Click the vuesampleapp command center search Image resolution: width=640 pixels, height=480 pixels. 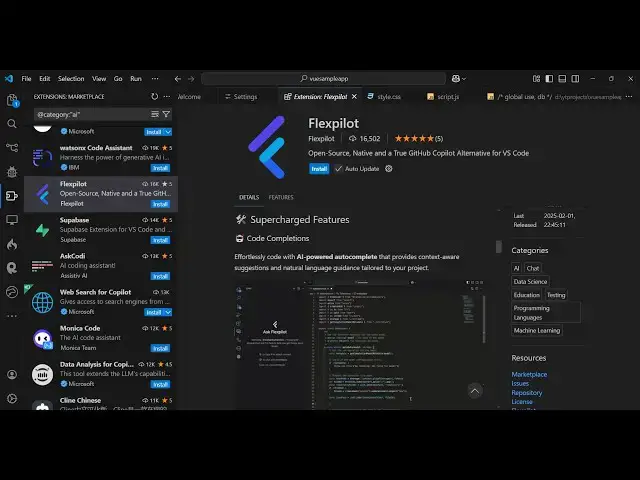point(324,78)
